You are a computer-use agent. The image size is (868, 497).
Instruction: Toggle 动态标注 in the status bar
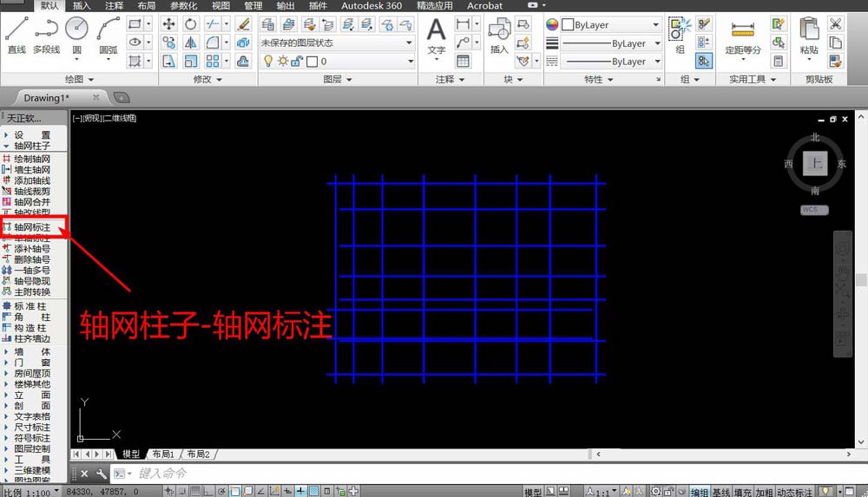[794, 492]
